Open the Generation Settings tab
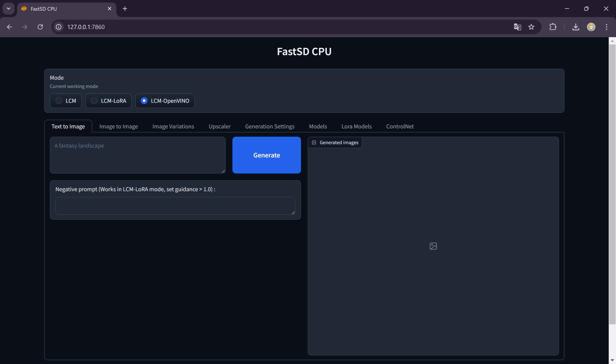Image resolution: width=616 pixels, height=364 pixels. (269, 126)
